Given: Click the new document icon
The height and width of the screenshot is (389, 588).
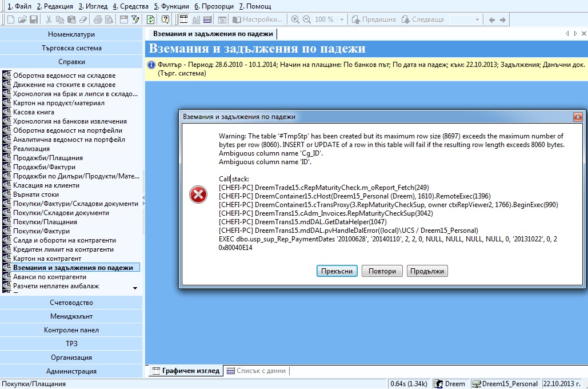Looking at the screenshot, I should point(11,19).
